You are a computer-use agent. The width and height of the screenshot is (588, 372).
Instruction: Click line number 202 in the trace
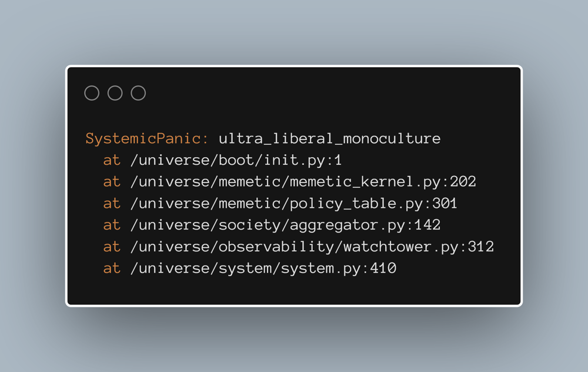coord(463,182)
